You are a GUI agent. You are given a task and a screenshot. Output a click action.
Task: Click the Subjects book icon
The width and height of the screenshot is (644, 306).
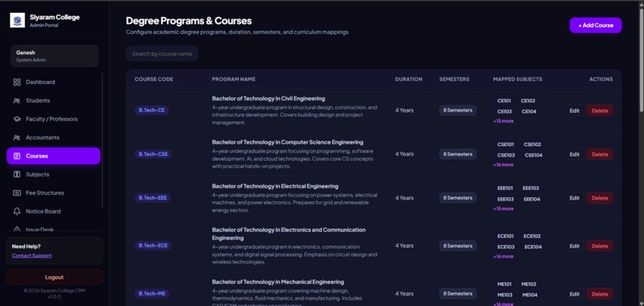point(17,174)
